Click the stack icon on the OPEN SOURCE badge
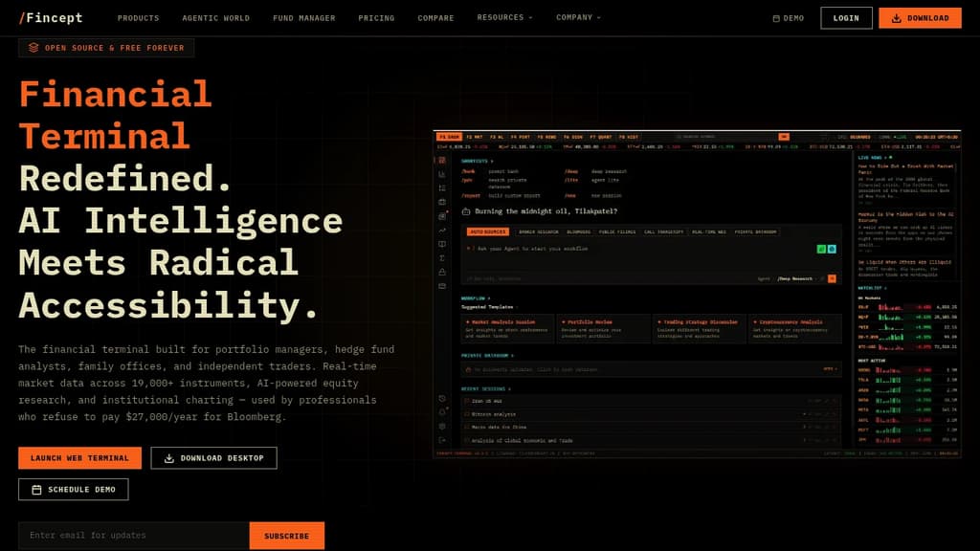Viewport: 980px width, 551px height. (35, 46)
